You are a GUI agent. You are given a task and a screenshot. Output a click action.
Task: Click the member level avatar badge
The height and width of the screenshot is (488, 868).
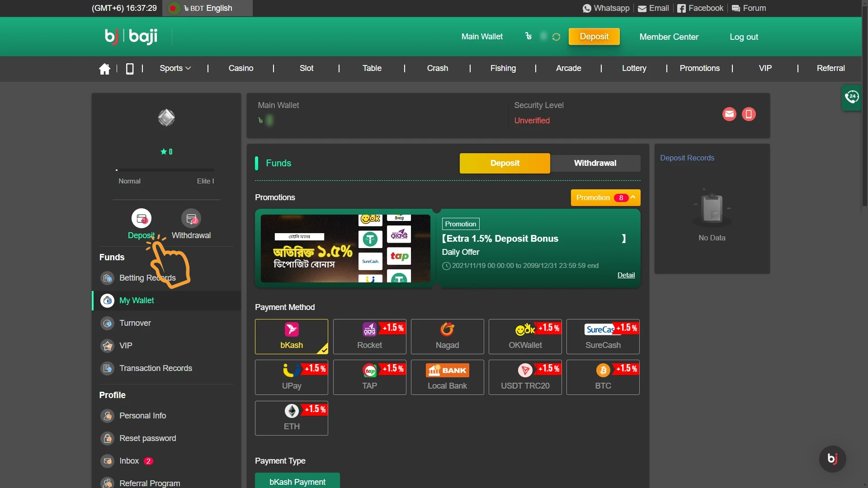click(166, 118)
